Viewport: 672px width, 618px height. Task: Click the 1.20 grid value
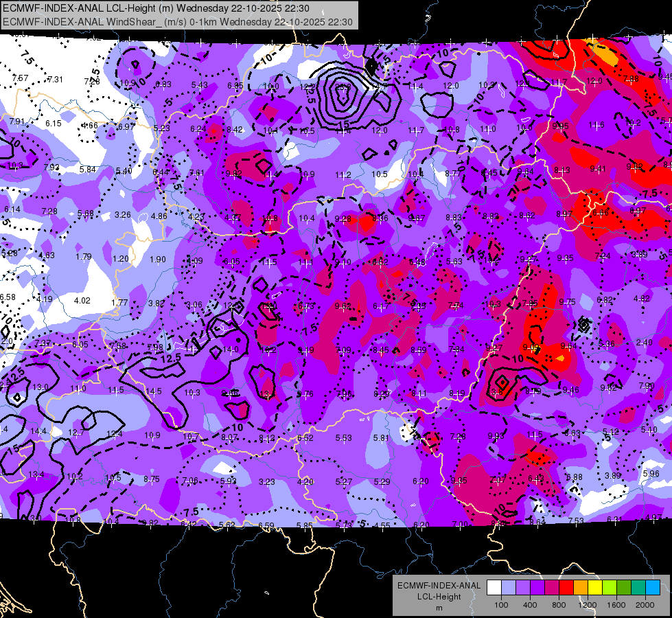(120, 259)
